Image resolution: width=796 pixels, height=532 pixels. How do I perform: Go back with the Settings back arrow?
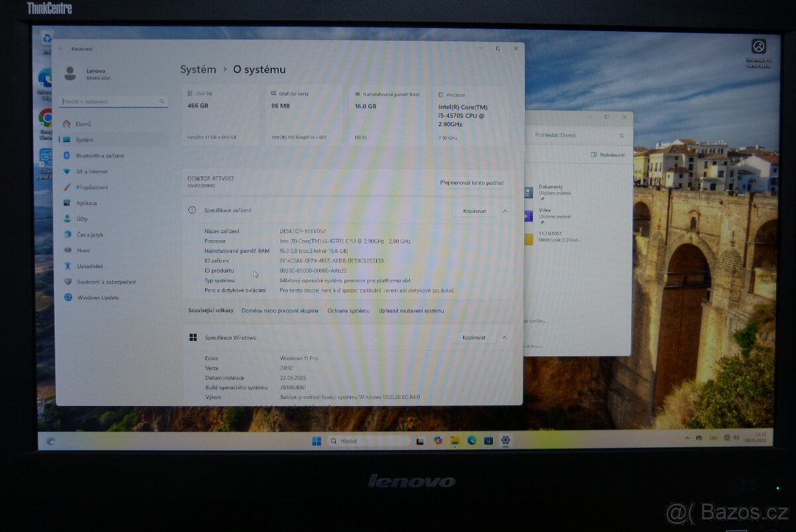point(61,49)
